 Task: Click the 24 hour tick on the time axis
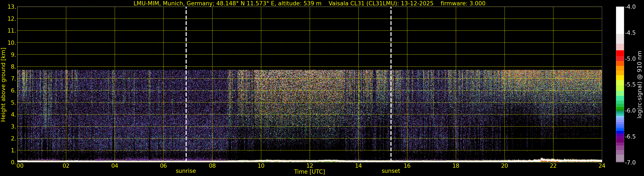point(602,166)
